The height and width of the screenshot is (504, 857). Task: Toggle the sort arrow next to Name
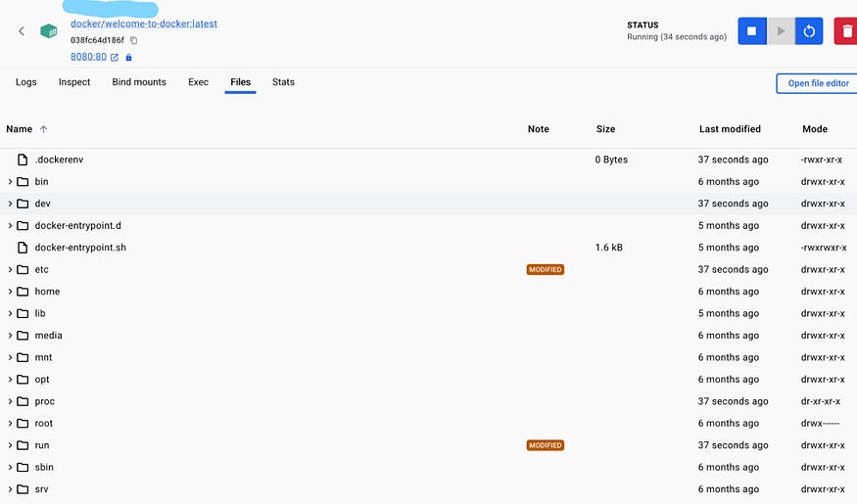44,129
